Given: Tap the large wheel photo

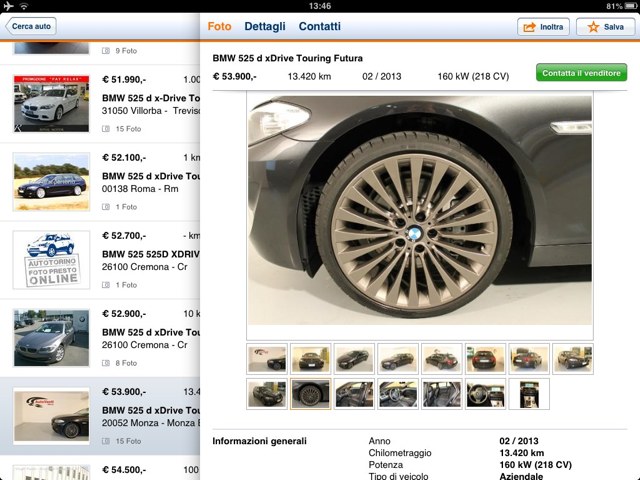Looking at the screenshot, I should point(419,216).
